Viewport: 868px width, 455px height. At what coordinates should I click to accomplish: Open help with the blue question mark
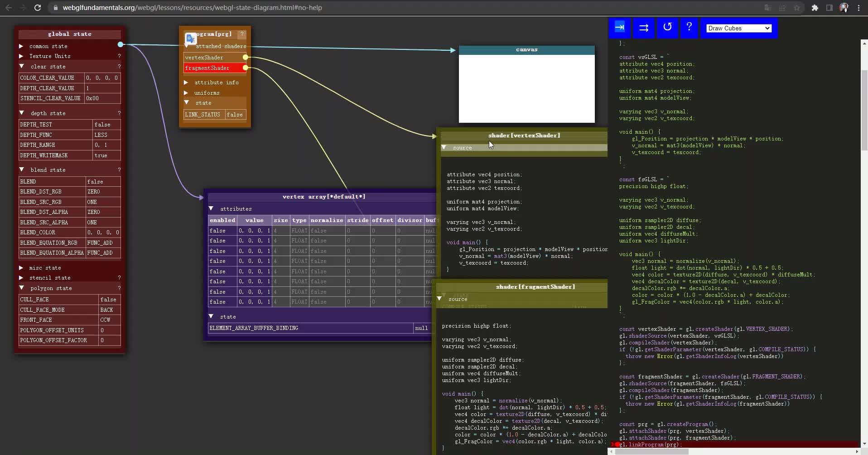point(689,28)
